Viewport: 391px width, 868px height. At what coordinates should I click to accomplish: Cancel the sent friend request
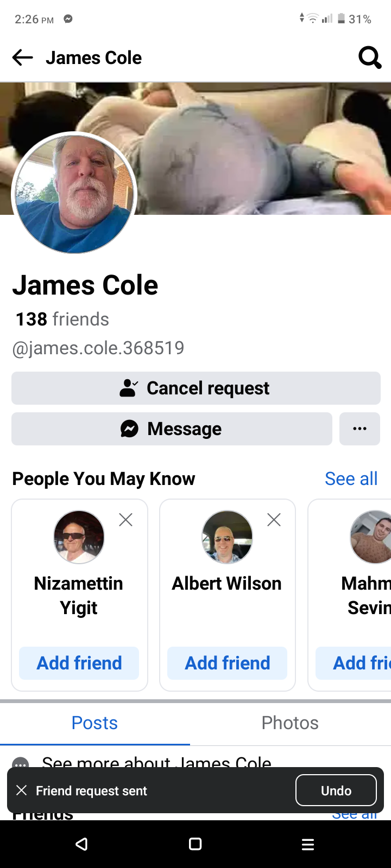[x=195, y=388]
